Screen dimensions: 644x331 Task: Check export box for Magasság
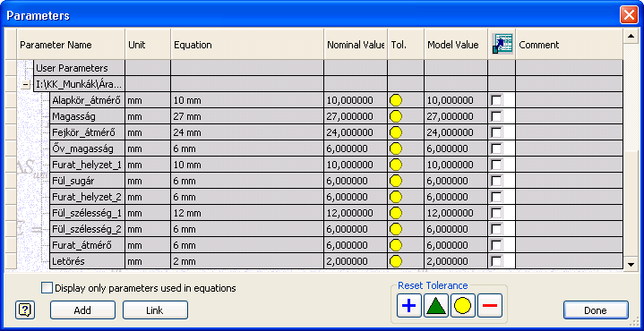coord(496,116)
